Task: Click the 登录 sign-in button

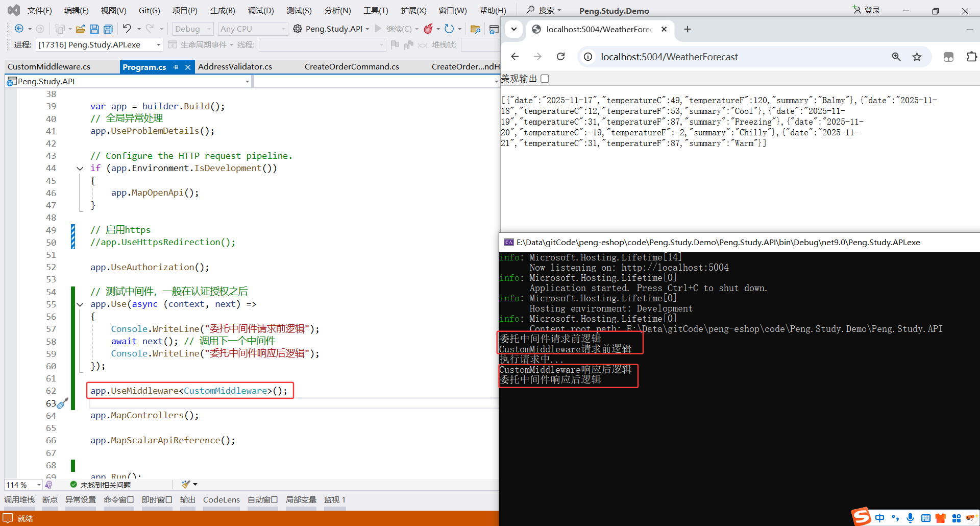Action: [867, 10]
